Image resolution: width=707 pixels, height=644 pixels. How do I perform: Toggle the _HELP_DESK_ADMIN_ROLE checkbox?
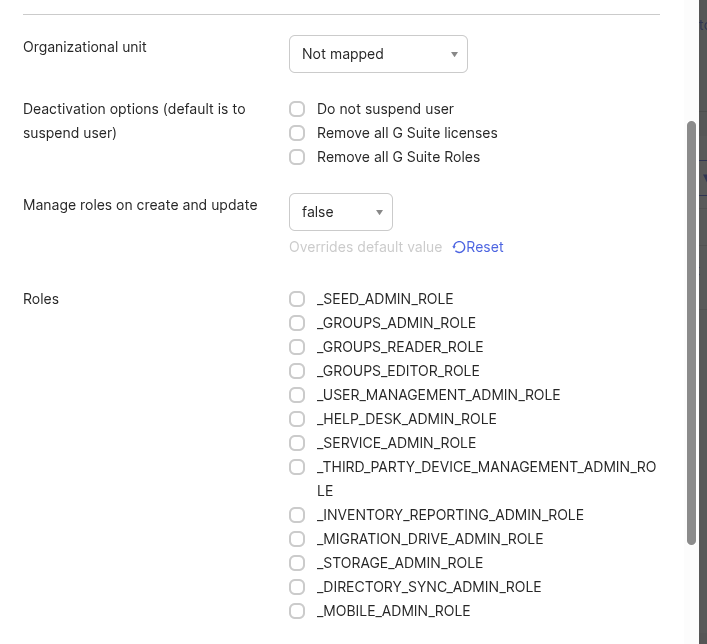(x=297, y=419)
